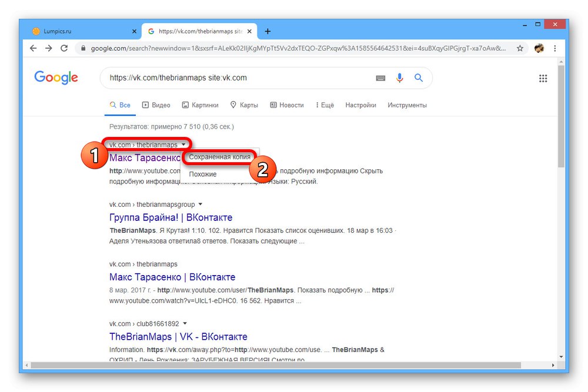The height and width of the screenshot is (392, 588).
Task: Click the vertical scrollbar thumb
Action: coord(561,116)
